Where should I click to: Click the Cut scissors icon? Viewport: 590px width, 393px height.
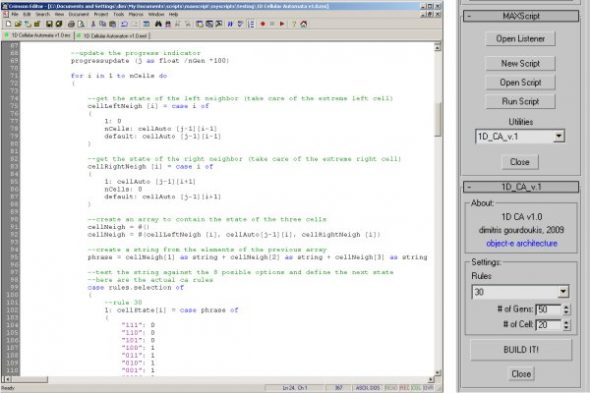93,24
